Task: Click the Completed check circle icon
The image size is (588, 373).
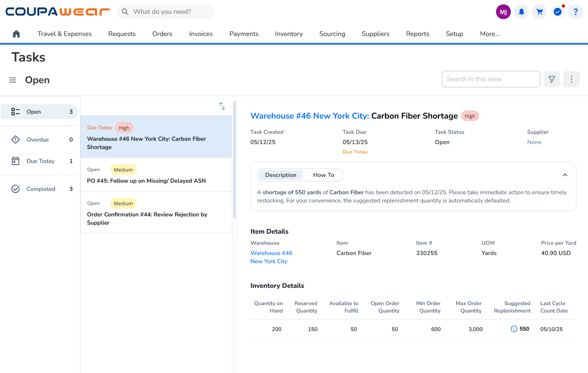Action: [x=15, y=189]
